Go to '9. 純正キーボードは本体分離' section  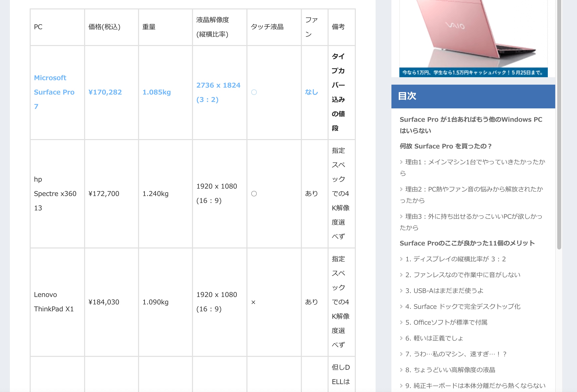click(475, 386)
